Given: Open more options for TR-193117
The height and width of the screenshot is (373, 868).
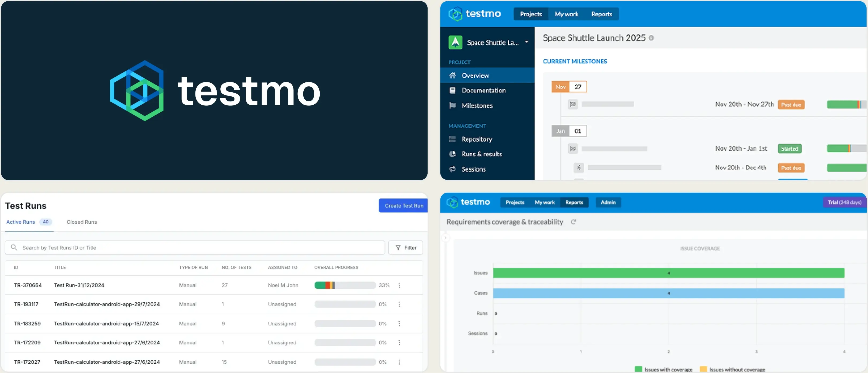Looking at the screenshot, I should tap(399, 304).
